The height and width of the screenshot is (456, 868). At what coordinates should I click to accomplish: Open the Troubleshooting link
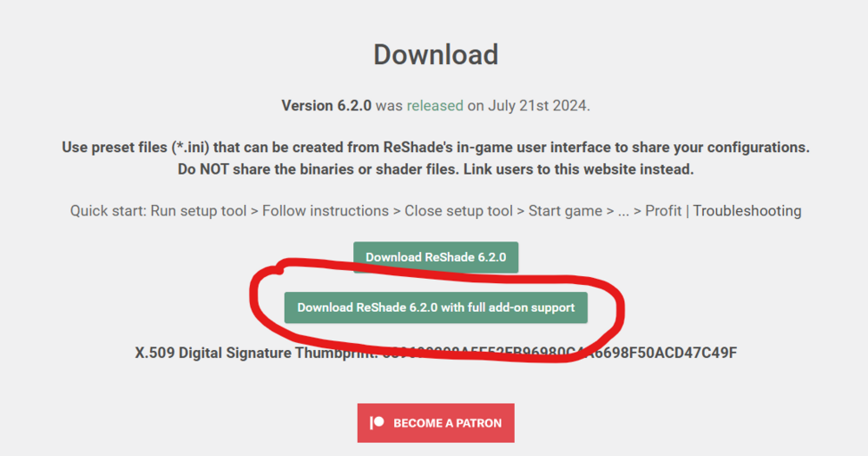(746, 210)
